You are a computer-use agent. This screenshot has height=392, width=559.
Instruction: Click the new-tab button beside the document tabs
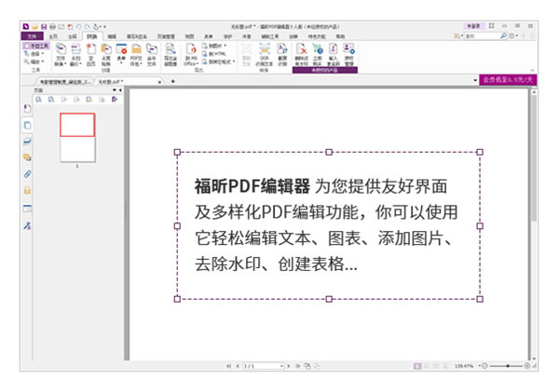click(173, 82)
